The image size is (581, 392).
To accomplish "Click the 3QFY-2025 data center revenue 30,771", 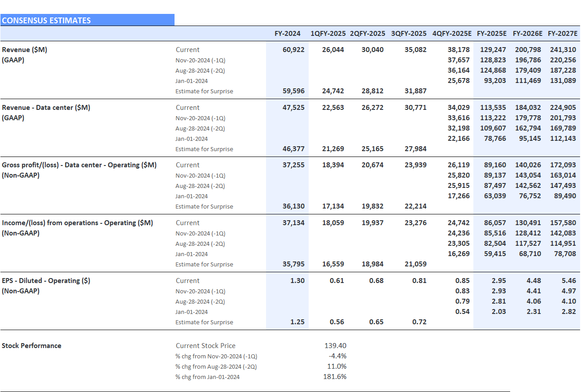I will [415, 108].
